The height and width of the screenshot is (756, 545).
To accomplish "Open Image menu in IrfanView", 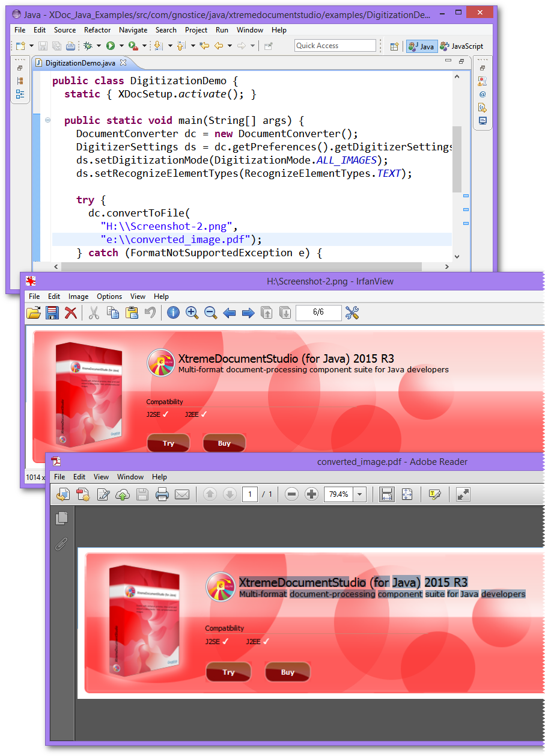I will [78, 297].
